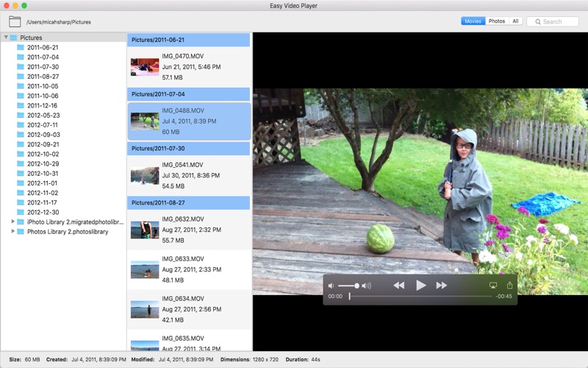Click the video preview image
588x368 pixels.
(420, 191)
